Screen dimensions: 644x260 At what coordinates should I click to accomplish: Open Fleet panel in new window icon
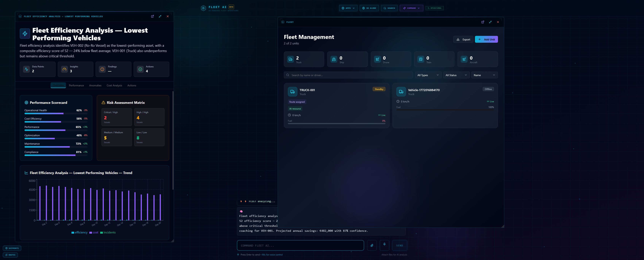483,22
